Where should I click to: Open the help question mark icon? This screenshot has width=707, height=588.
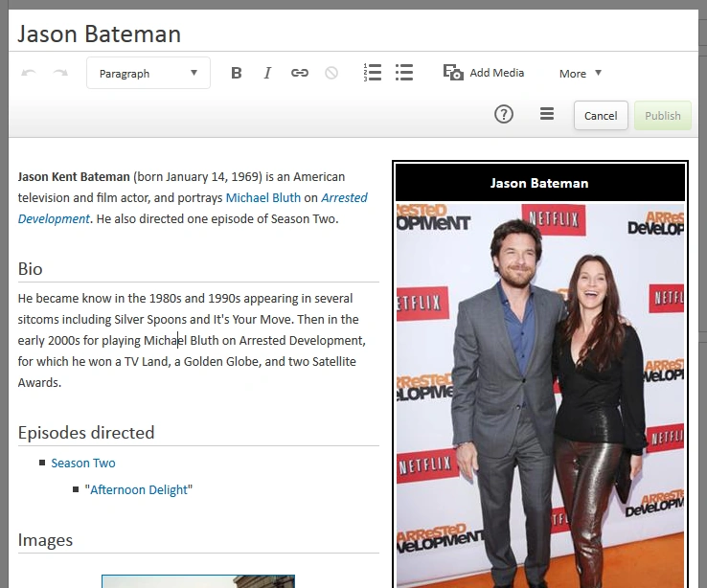504,114
